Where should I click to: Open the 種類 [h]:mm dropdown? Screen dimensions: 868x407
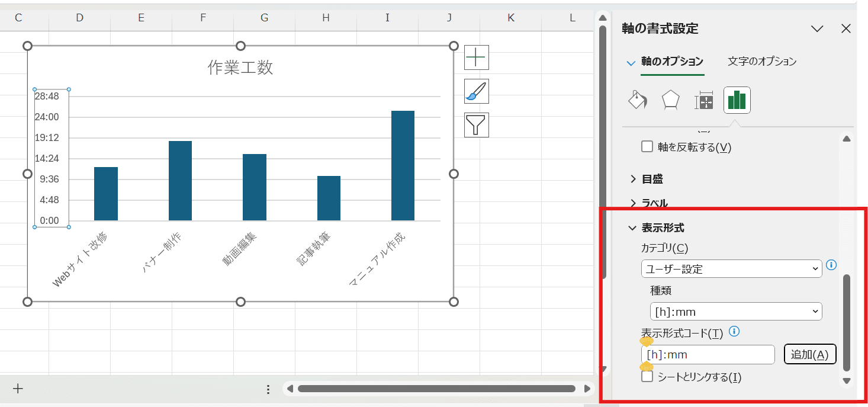point(735,312)
